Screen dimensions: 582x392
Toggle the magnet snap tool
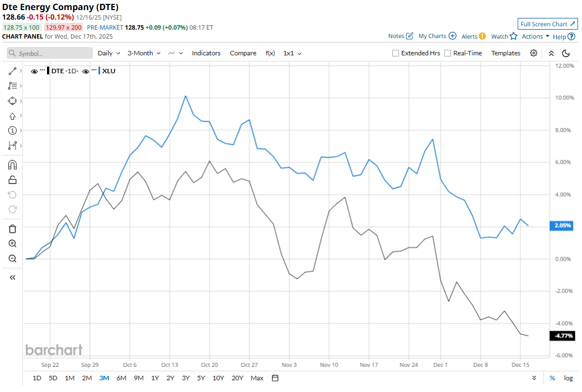[x=12, y=164]
